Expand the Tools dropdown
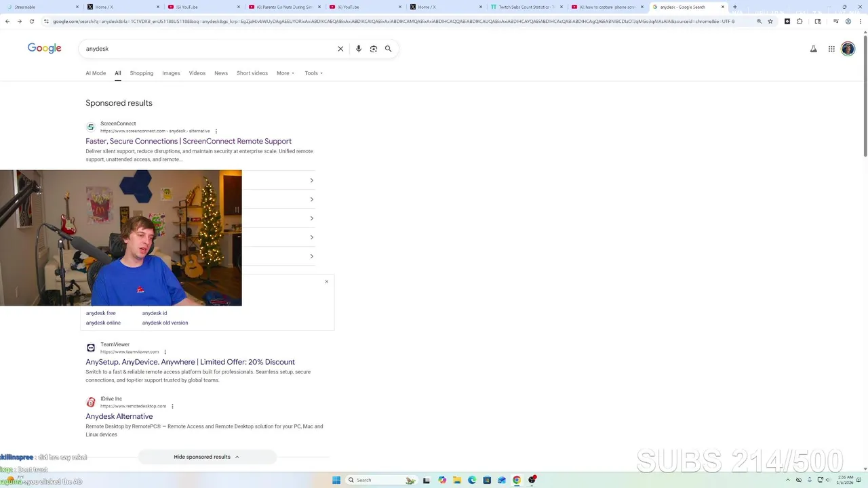Image resolution: width=868 pixels, height=488 pixels. (x=313, y=73)
